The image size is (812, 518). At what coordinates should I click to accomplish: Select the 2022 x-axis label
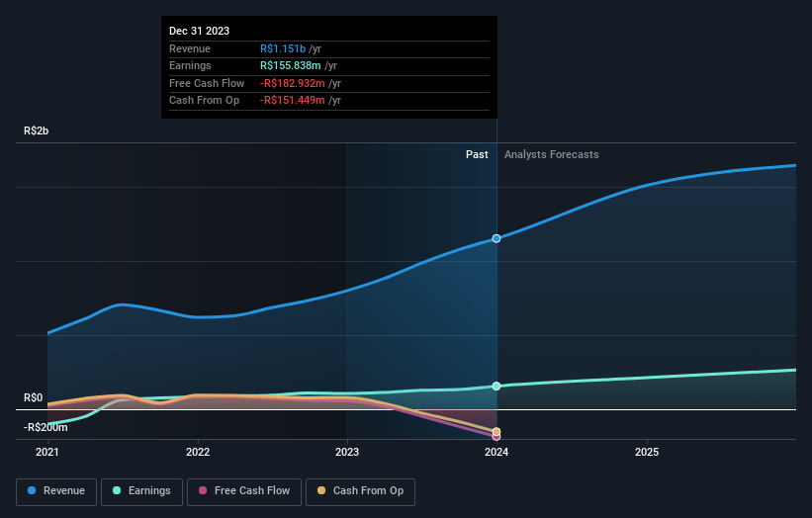pos(198,453)
